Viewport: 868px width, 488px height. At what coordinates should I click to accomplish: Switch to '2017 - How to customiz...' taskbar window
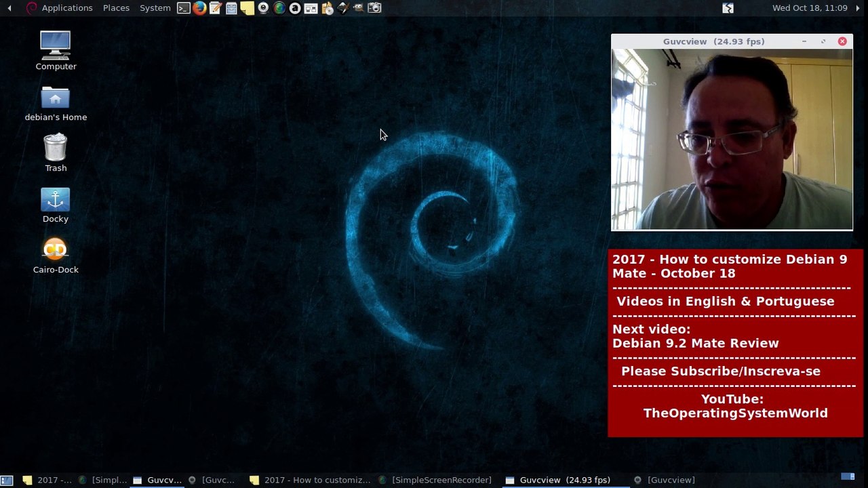point(310,480)
